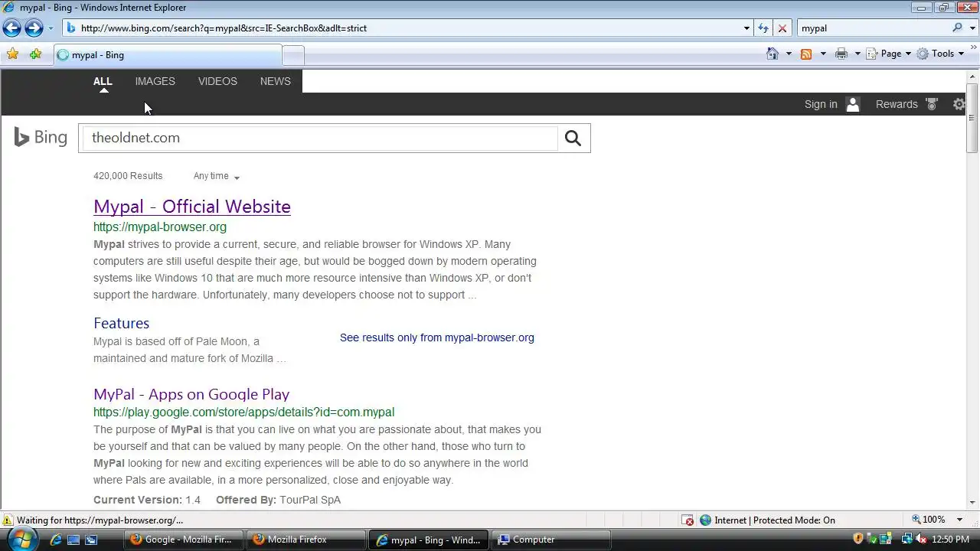This screenshot has height=551, width=980.
Task: Click the 12:50 PM system clock
Action: [951, 540]
